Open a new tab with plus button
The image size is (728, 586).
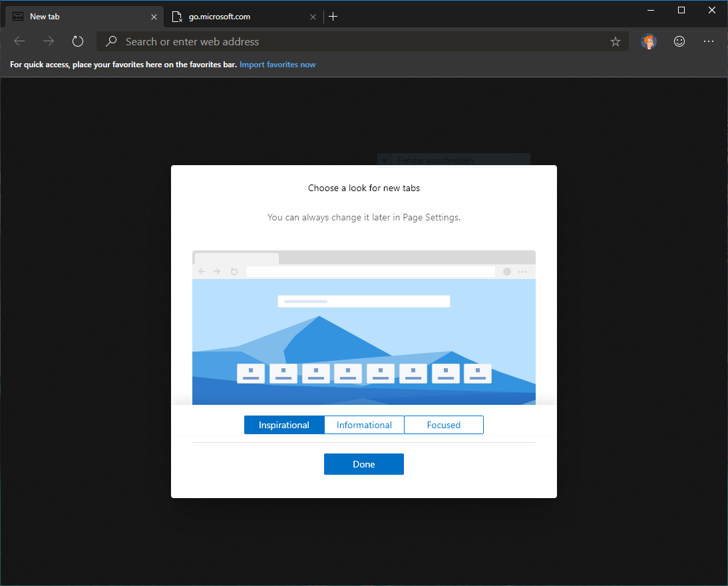click(x=333, y=17)
